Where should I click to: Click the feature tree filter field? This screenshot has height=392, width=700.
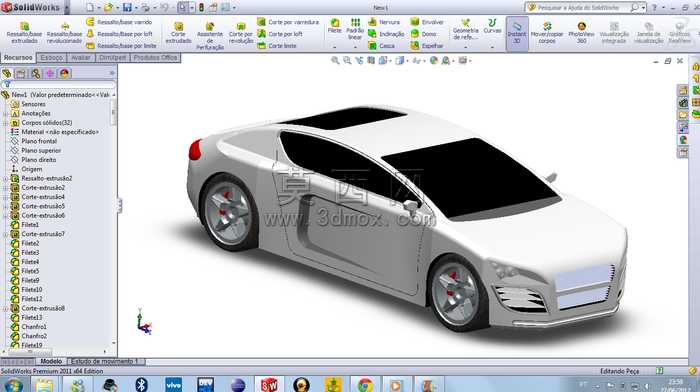coord(59,84)
